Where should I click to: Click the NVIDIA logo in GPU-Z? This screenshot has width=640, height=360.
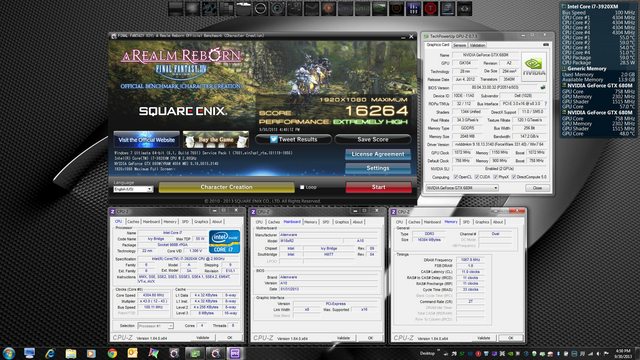click(x=534, y=67)
